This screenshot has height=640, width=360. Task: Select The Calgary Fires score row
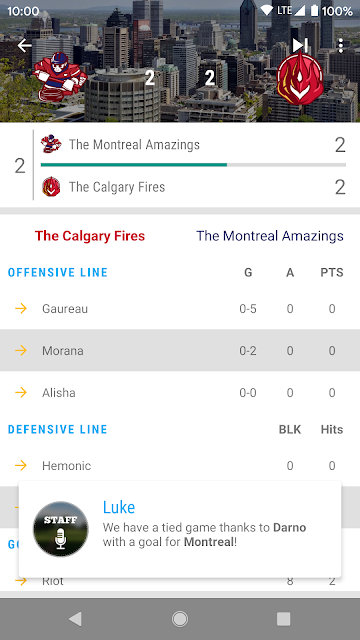pyautogui.click(x=193, y=187)
